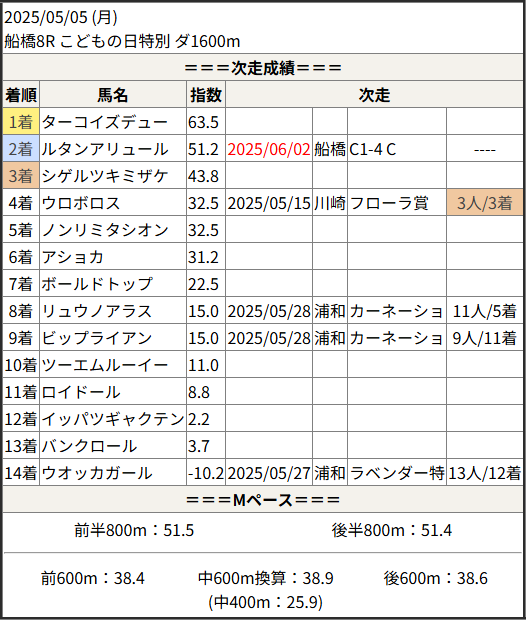Click the 13人/12着 result cell
Viewport: 526px width, 620px height.
pos(484,473)
